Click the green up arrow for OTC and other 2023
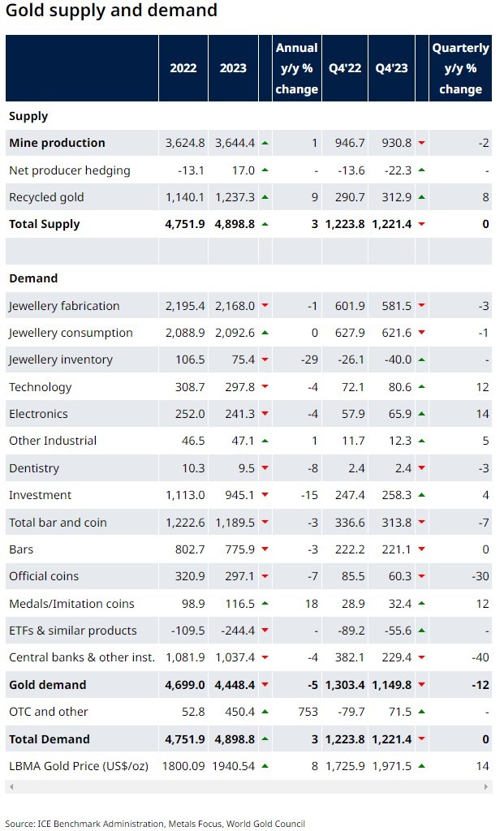Image resolution: width=504 pixels, height=831 pixels. click(x=265, y=712)
